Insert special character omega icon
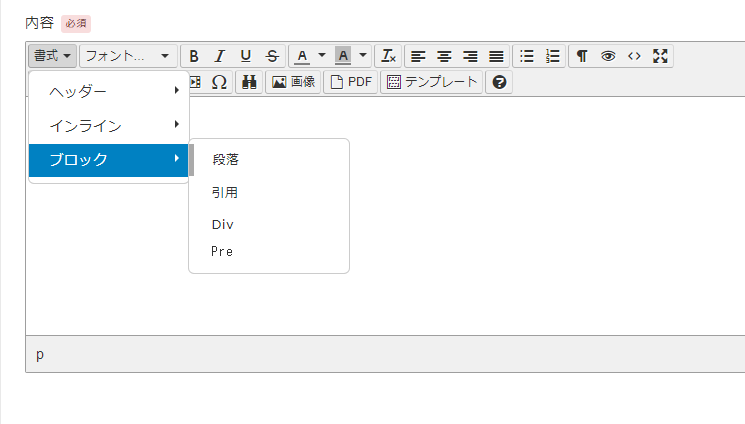The width and height of the screenshot is (745, 424). point(220,82)
